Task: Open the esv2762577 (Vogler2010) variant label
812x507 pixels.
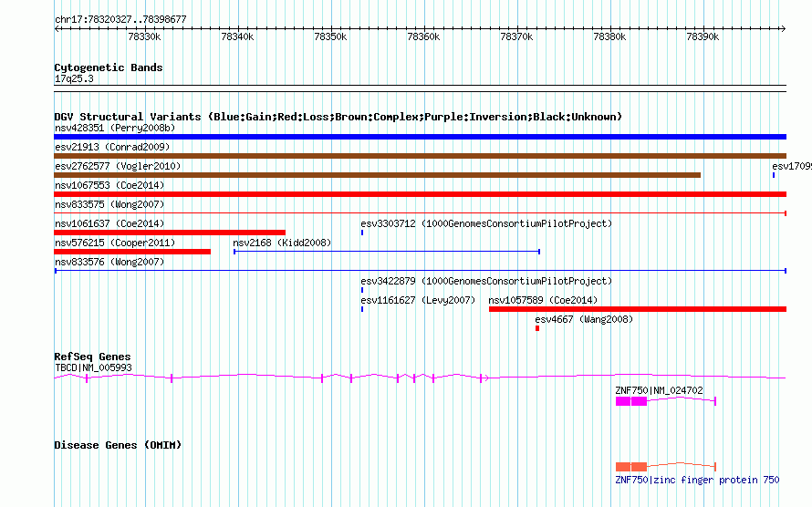Action: click(118, 166)
